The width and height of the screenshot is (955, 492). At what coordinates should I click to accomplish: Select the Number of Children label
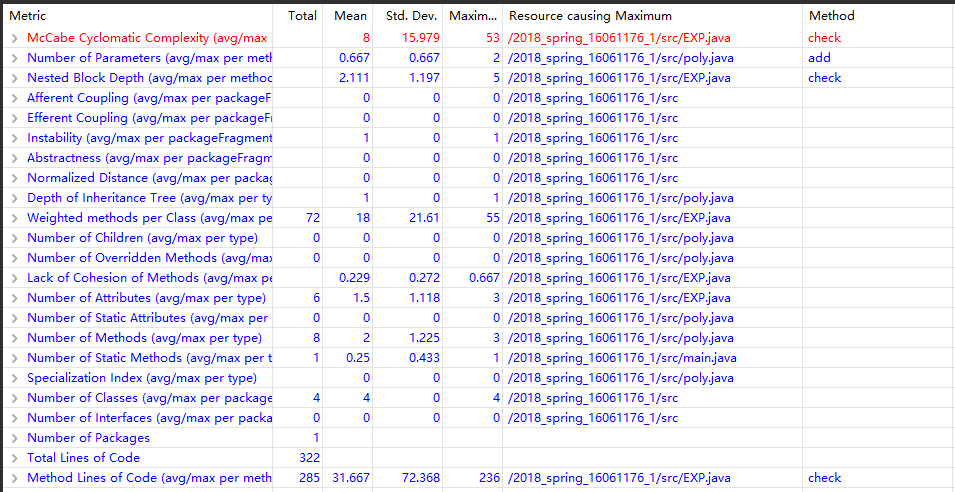[143, 238]
